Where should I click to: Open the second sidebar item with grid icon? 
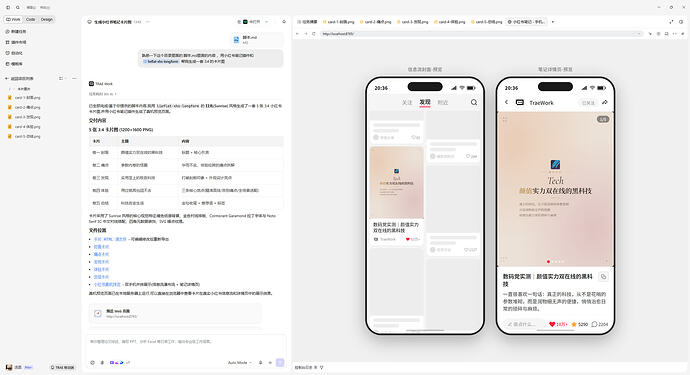pos(16,42)
